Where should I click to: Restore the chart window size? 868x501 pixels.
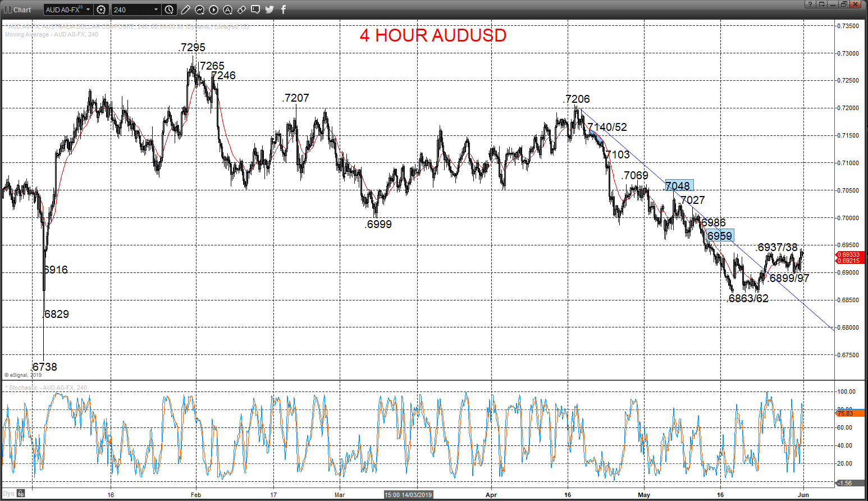click(x=844, y=4)
